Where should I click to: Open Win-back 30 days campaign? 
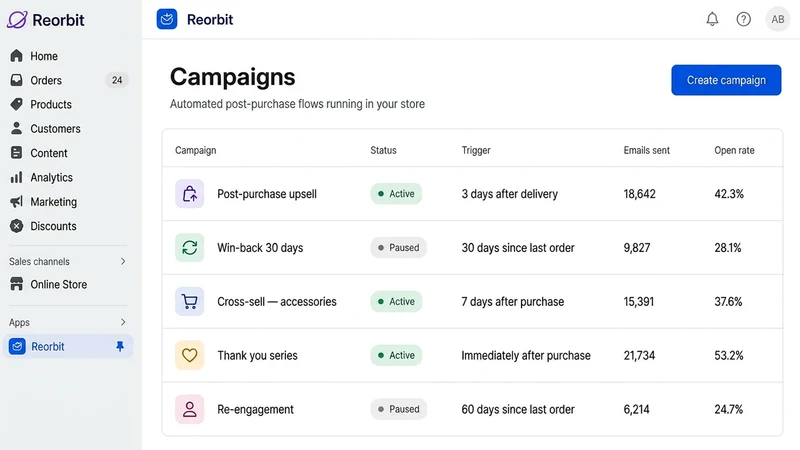(260, 247)
